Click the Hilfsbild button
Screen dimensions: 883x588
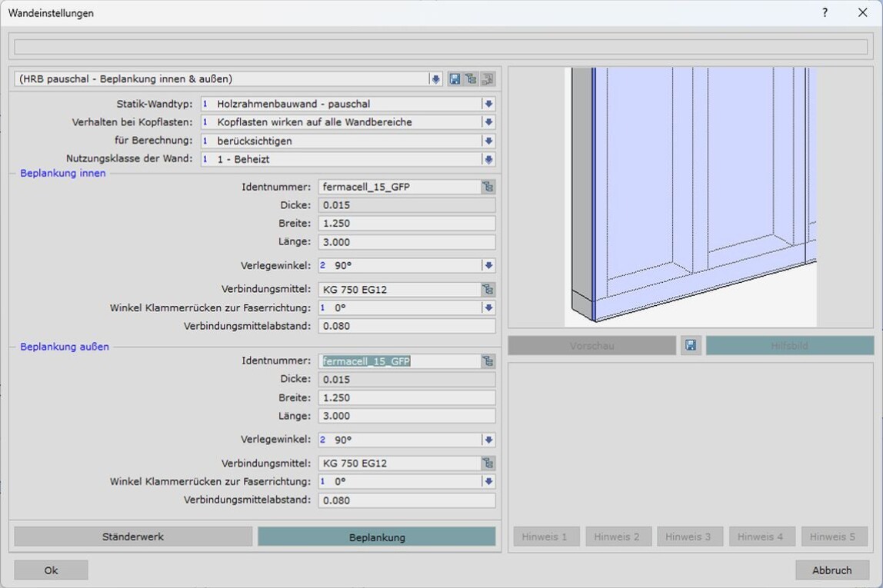click(789, 345)
